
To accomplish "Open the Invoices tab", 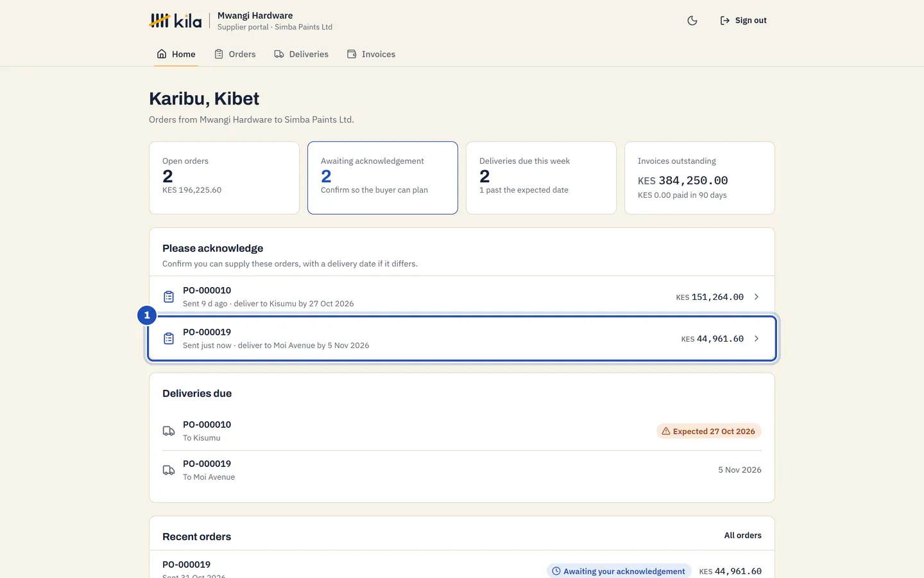I will (371, 54).
